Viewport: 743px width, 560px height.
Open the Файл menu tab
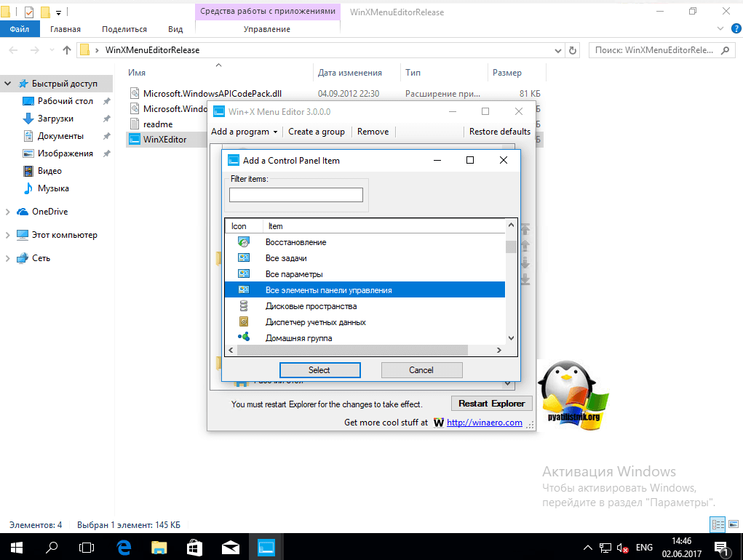(20, 29)
